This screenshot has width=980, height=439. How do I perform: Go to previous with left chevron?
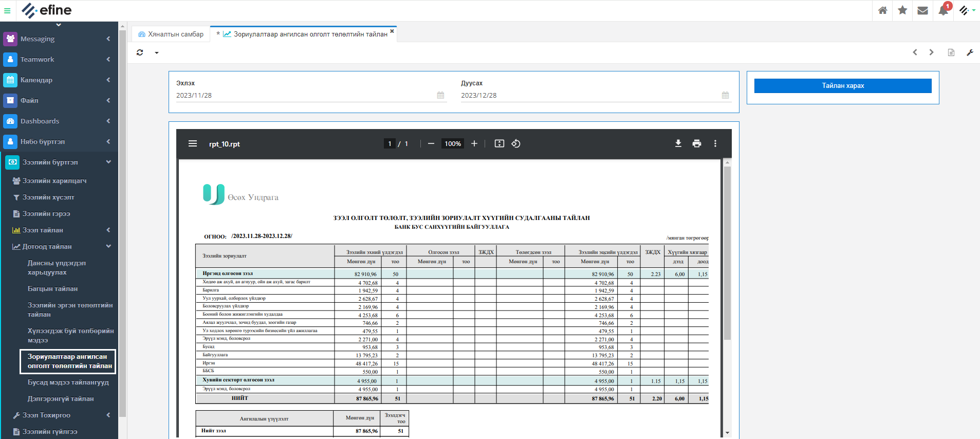tap(915, 52)
